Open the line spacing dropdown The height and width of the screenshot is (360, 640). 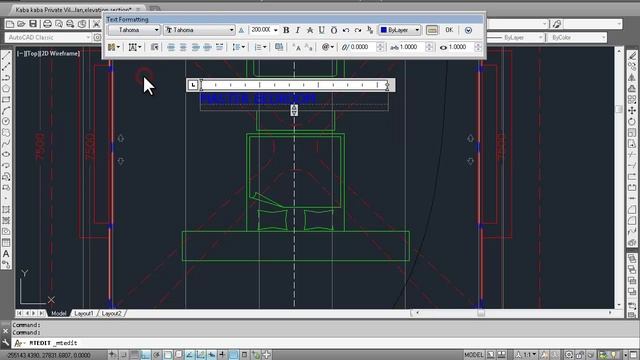point(239,47)
